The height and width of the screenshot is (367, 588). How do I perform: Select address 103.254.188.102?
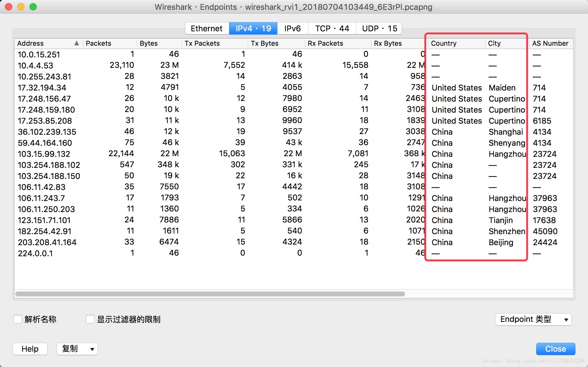[49, 165]
